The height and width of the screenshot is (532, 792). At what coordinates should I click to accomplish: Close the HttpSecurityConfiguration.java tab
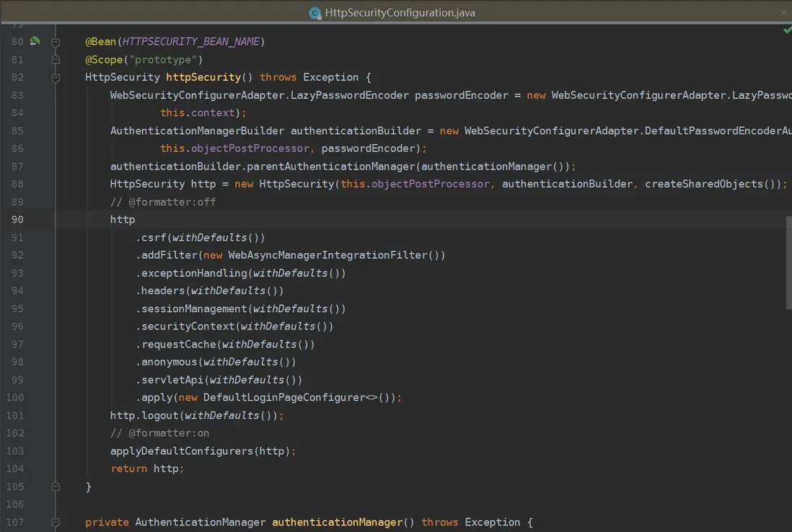(x=785, y=13)
